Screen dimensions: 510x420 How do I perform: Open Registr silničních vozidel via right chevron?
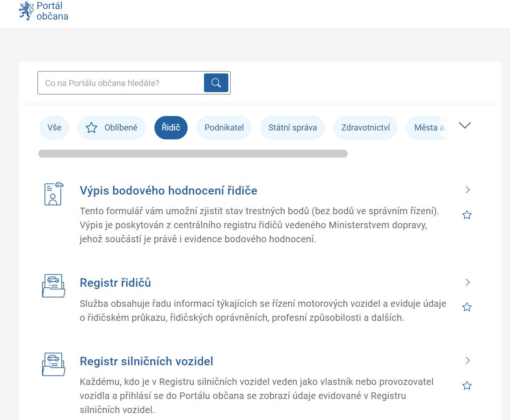468,361
